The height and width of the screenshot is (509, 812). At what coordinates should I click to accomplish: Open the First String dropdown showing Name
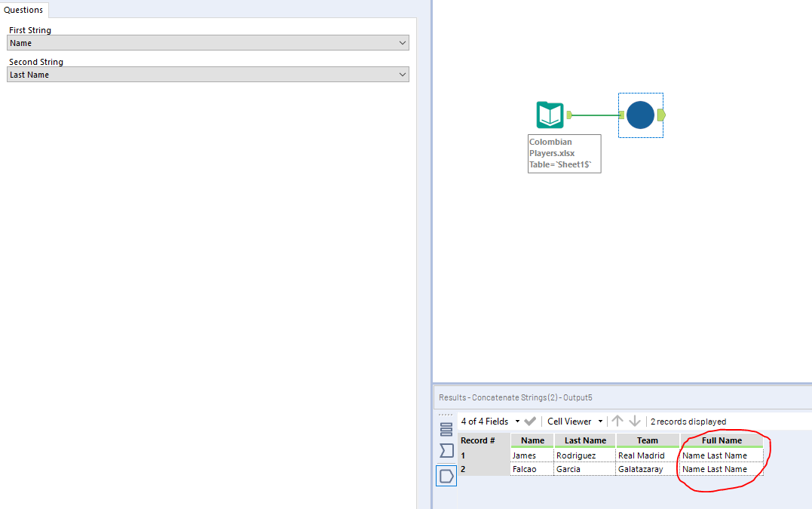403,42
